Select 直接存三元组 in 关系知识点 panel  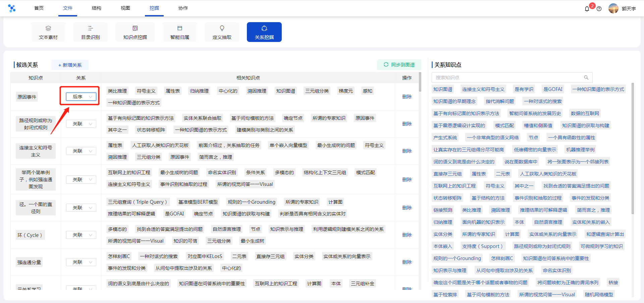click(447, 174)
